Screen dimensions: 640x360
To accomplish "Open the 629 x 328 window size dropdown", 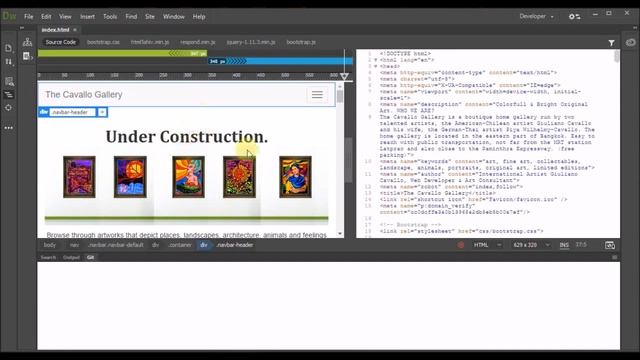I will click(531, 245).
